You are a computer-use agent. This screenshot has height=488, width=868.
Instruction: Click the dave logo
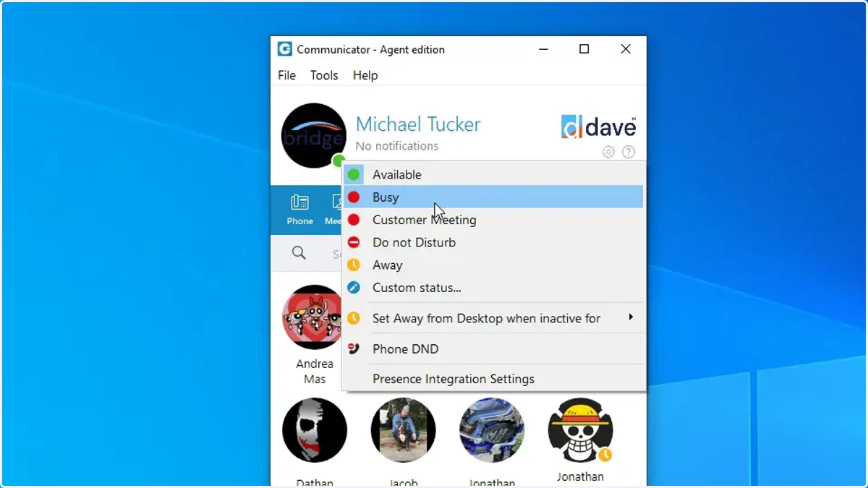tap(599, 127)
